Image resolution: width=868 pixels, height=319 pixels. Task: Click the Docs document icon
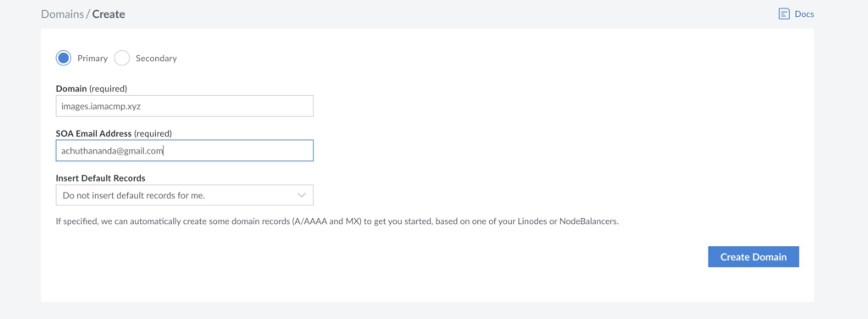(784, 14)
